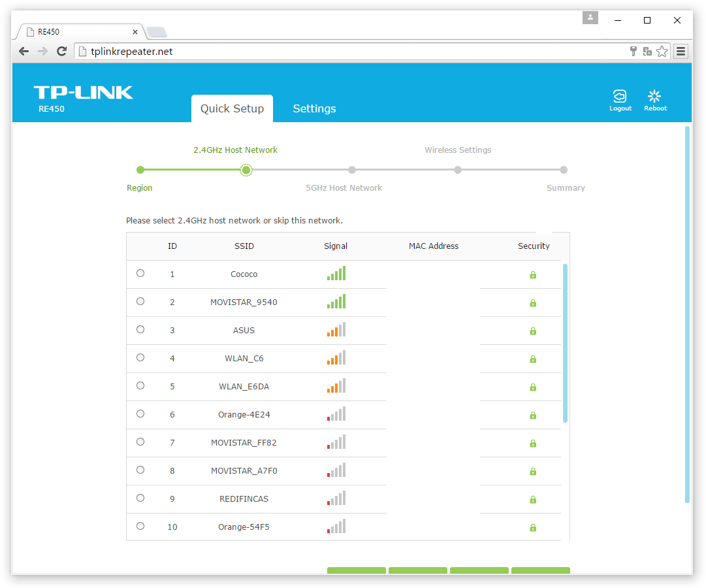
Task: Click the lock icon in the WLAN_E6DA row
Action: click(x=533, y=387)
